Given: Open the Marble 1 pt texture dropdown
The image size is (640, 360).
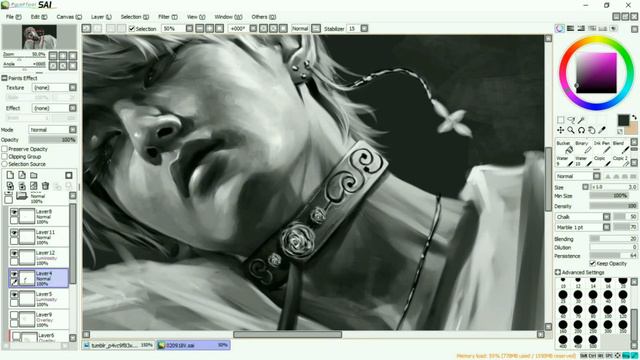Looking at the screenshot, I should point(582,227).
